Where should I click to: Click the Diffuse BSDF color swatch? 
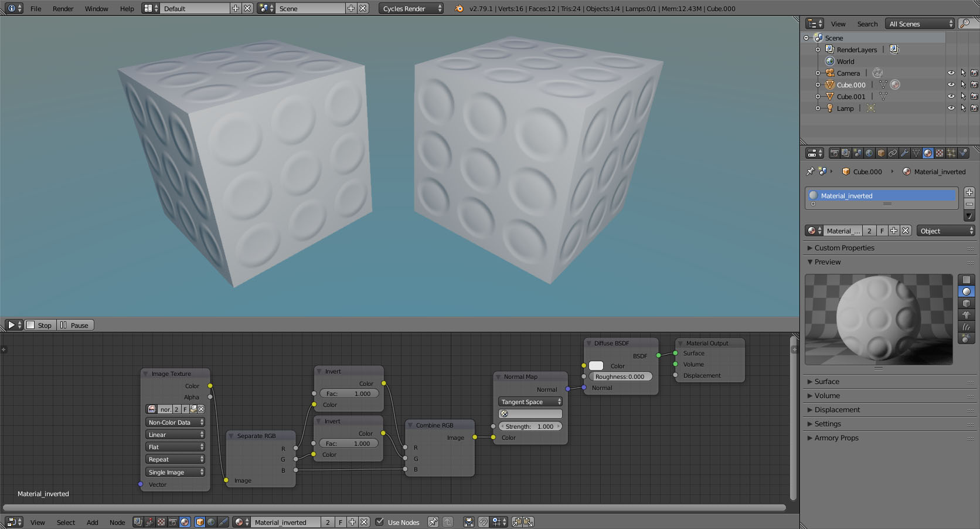coord(596,365)
